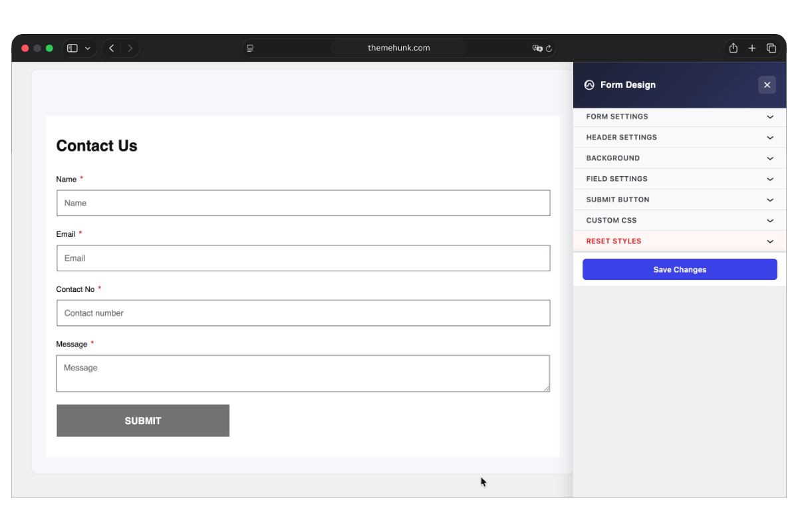Show the tab overview icon
Viewport: 798px width, 532px height.
coord(771,49)
